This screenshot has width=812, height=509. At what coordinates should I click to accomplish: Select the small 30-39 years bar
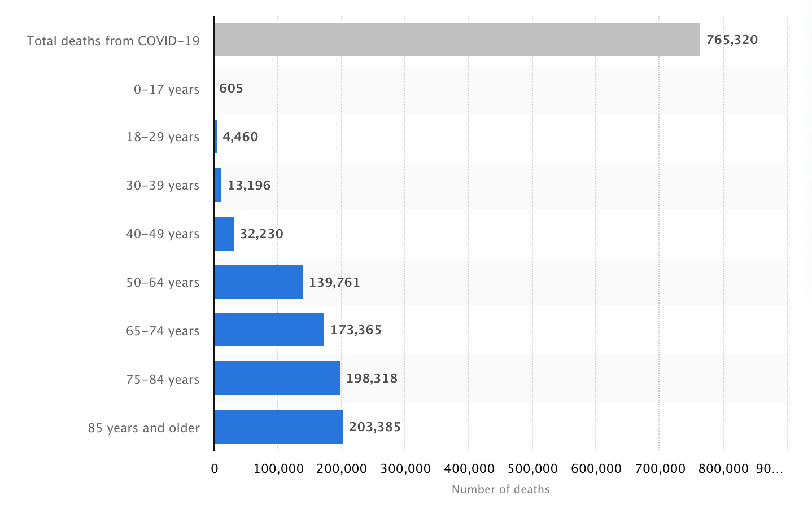[x=218, y=185]
